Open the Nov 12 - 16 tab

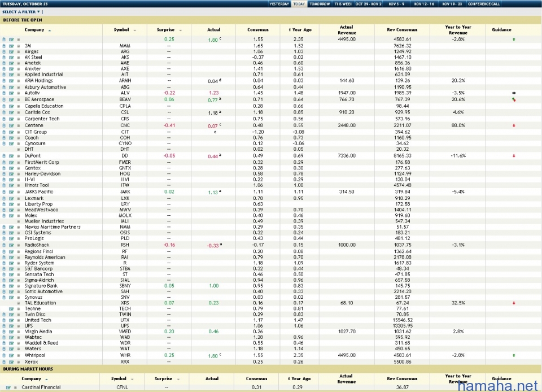click(x=424, y=4)
